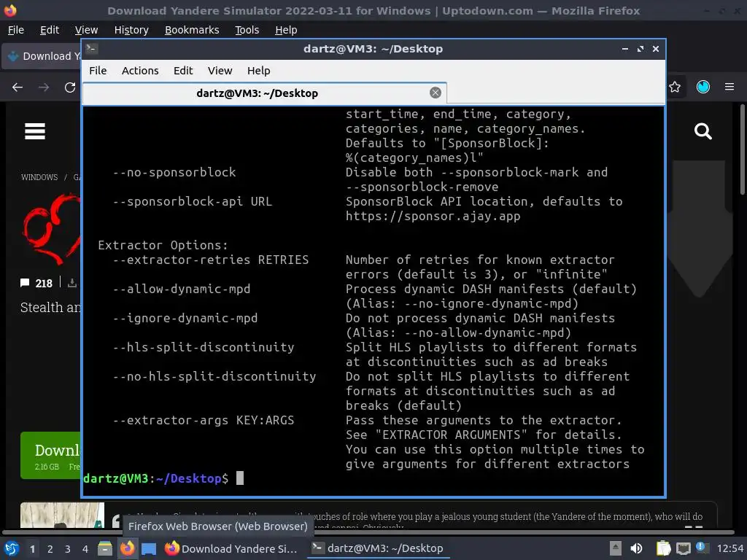The height and width of the screenshot is (560, 747).
Task: Go back in Firefox
Action: click(18, 87)
